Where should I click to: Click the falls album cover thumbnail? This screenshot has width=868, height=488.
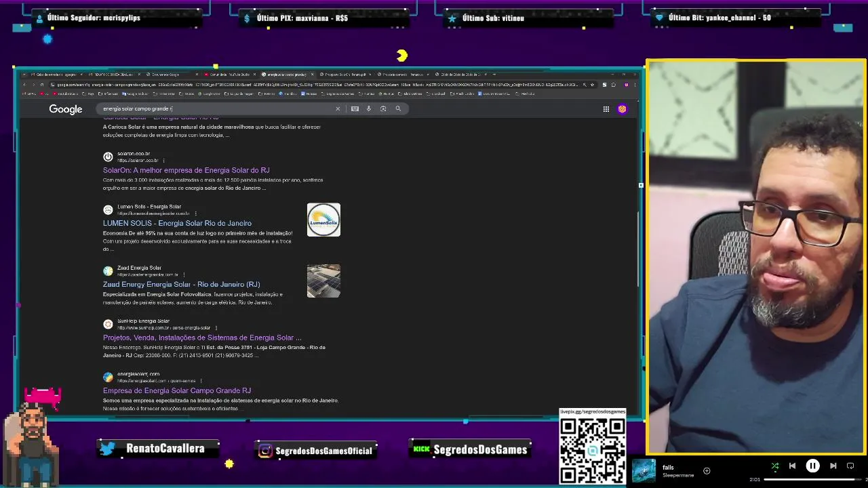pos(644,470)
